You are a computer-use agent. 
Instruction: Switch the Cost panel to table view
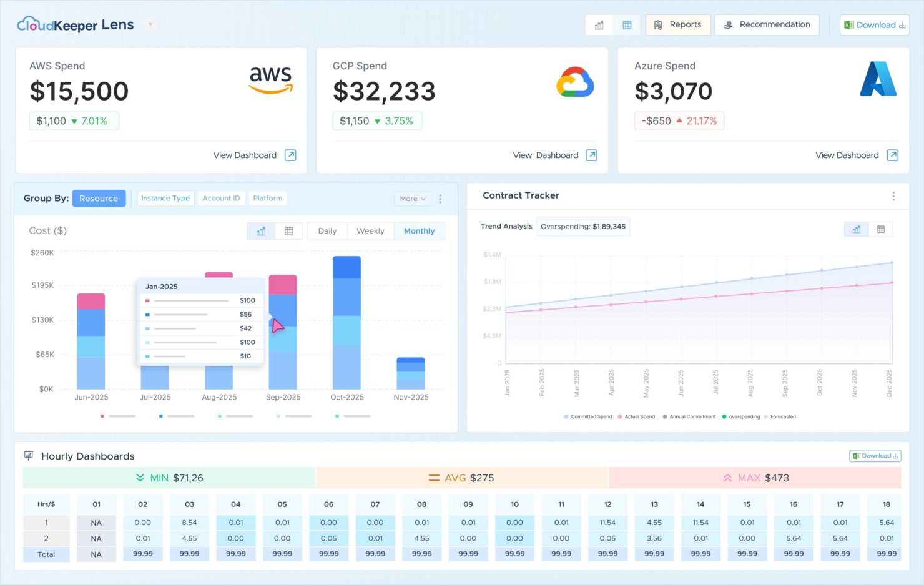click(289, 230)
